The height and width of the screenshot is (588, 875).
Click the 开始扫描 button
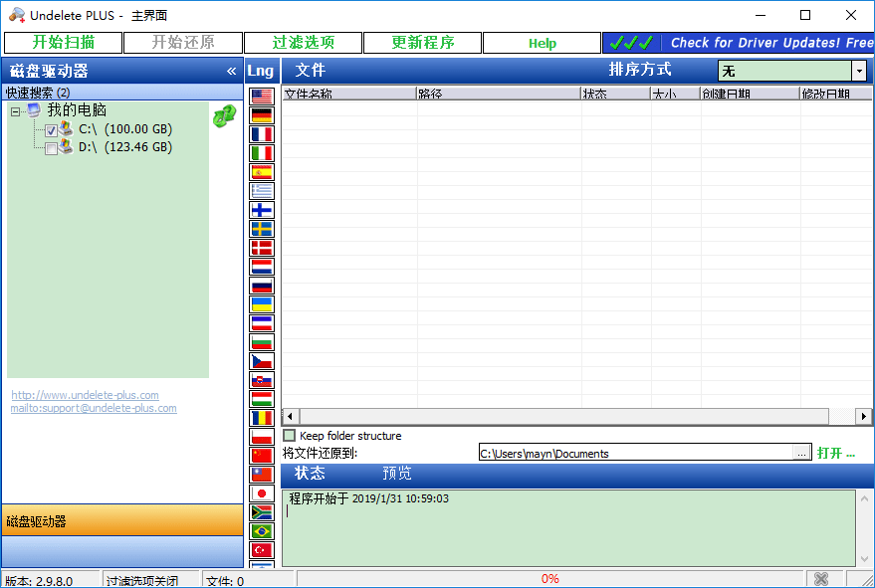[x=63, y=43]
